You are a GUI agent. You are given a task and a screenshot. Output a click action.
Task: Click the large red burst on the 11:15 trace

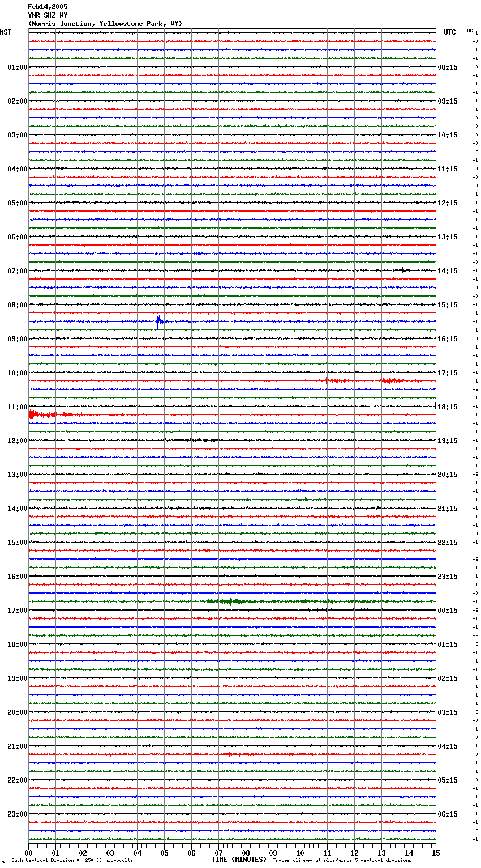pos(51,415)
